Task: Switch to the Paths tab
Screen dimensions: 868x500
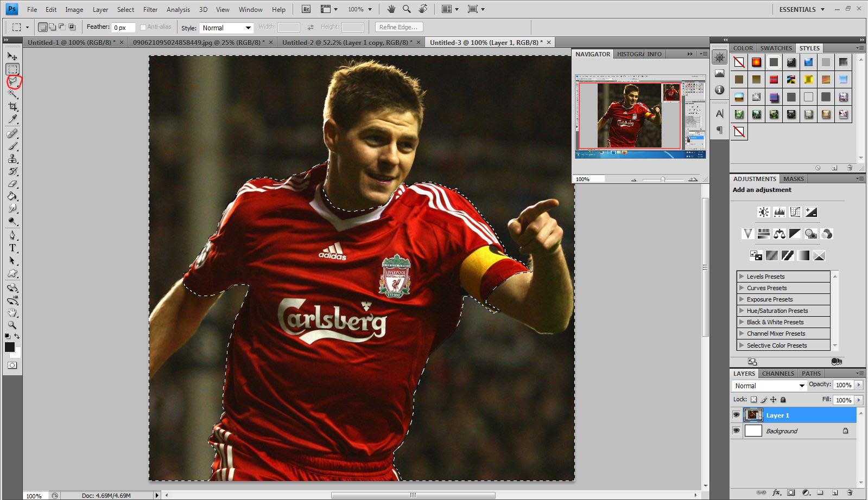Action: pyautogui.click(x=811, y=374)
